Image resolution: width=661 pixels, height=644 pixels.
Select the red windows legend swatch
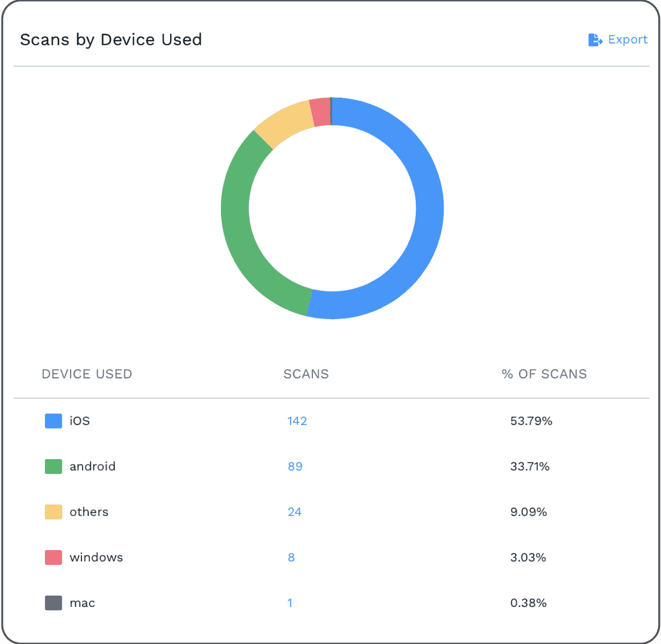pos(53,558)
